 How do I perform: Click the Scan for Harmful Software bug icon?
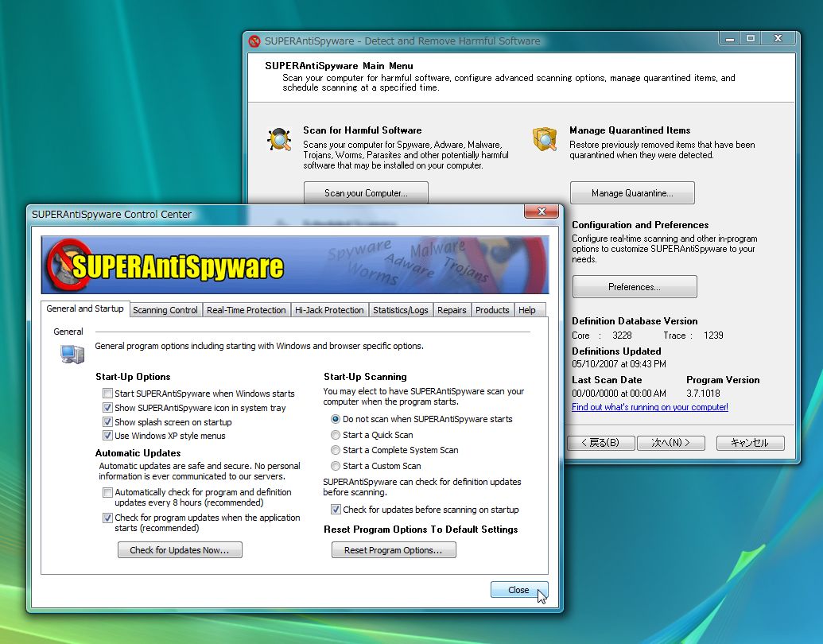pyautogui.click(x=279, y=140)
